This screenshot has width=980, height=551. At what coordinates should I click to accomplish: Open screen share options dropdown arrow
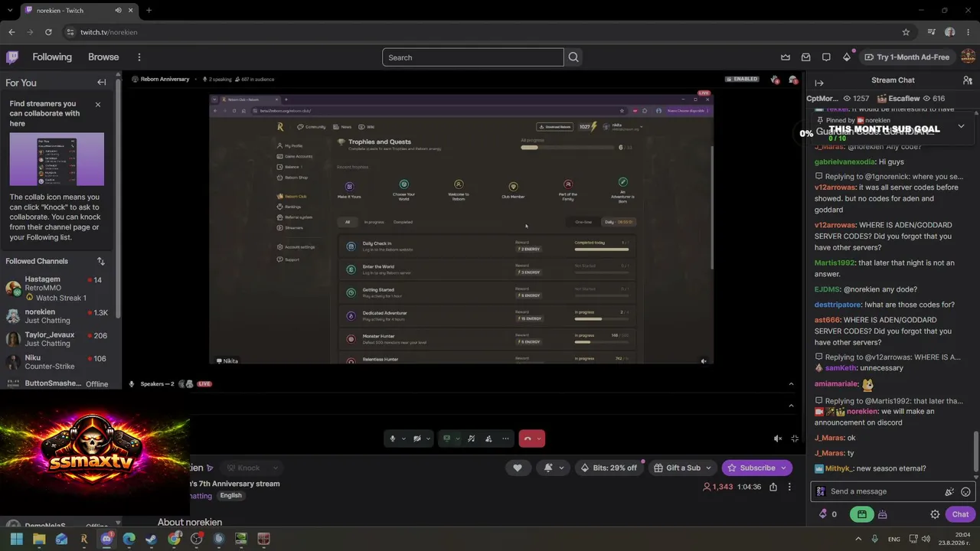457,439
